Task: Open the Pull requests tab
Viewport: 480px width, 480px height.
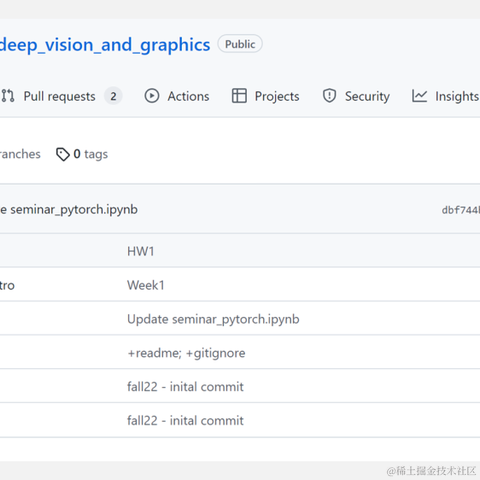Action: [59, 96]
